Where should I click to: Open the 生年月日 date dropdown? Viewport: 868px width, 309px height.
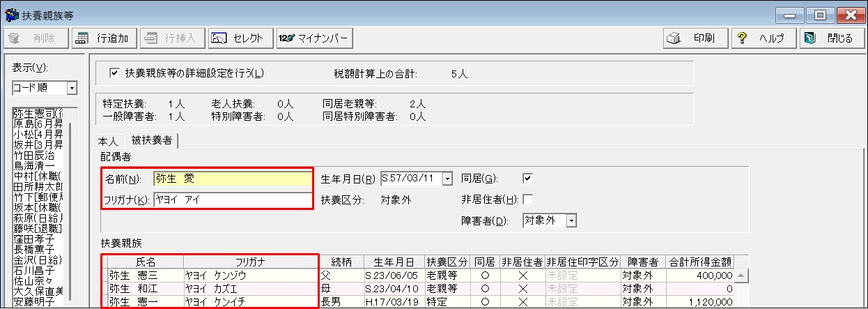click(447, 179)
